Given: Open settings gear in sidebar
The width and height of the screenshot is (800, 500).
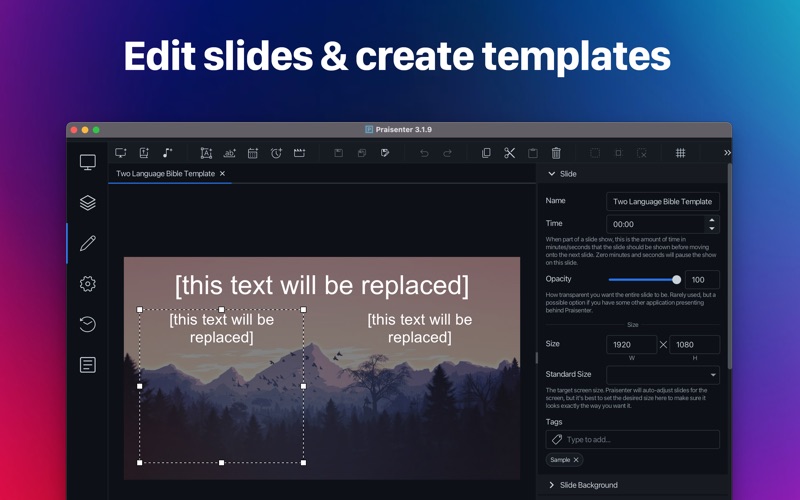Looking at the screenshot, I should (x=88, y=284).
